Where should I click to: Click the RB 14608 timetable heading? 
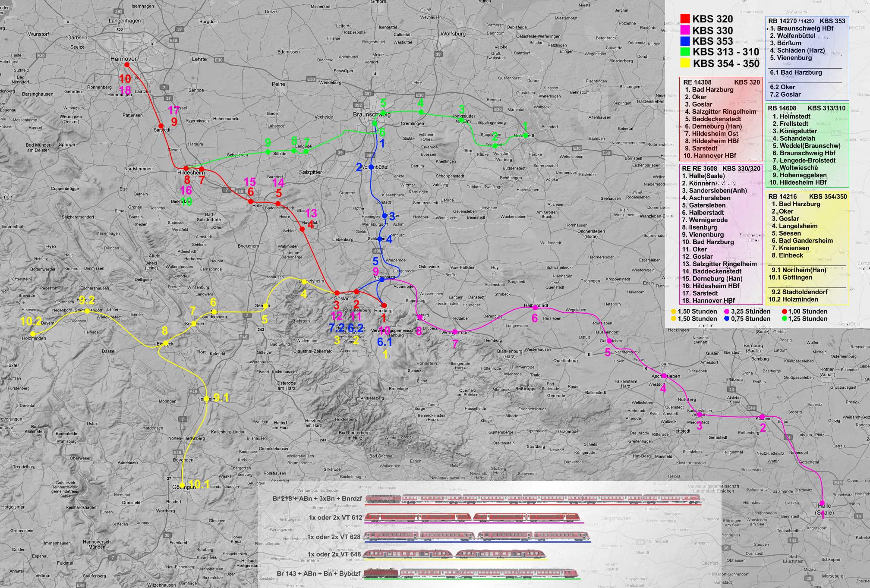pyautogui.click(x=782, y=108)
